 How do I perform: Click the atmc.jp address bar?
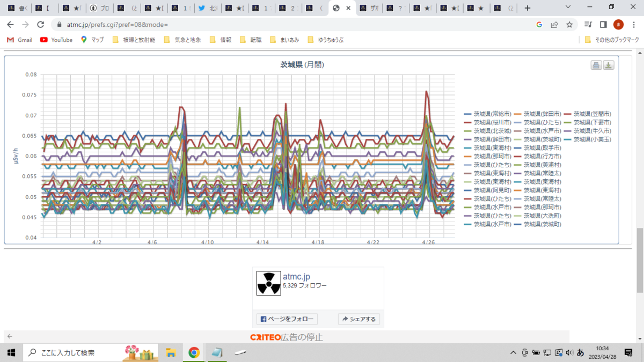click(290, 25)
